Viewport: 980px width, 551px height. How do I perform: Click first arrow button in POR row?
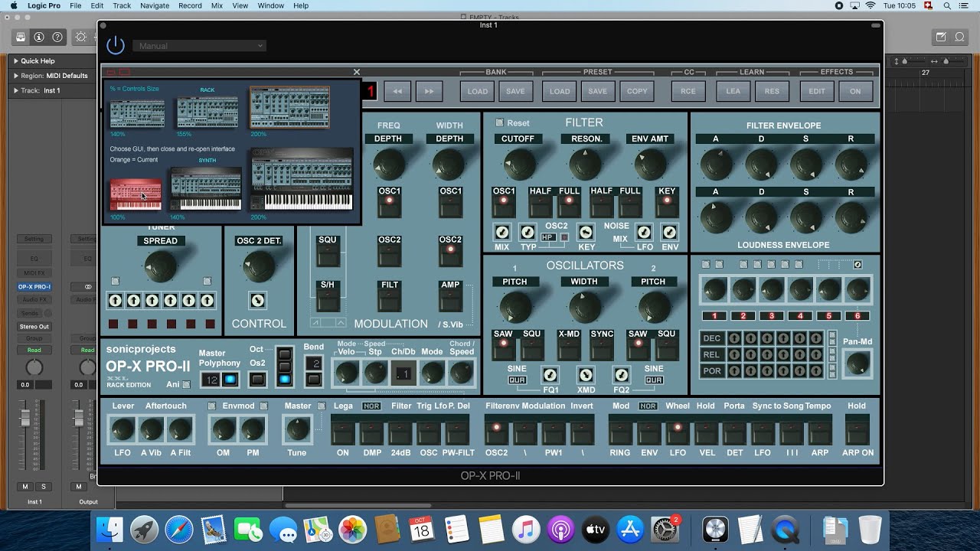tap(734, 370)
